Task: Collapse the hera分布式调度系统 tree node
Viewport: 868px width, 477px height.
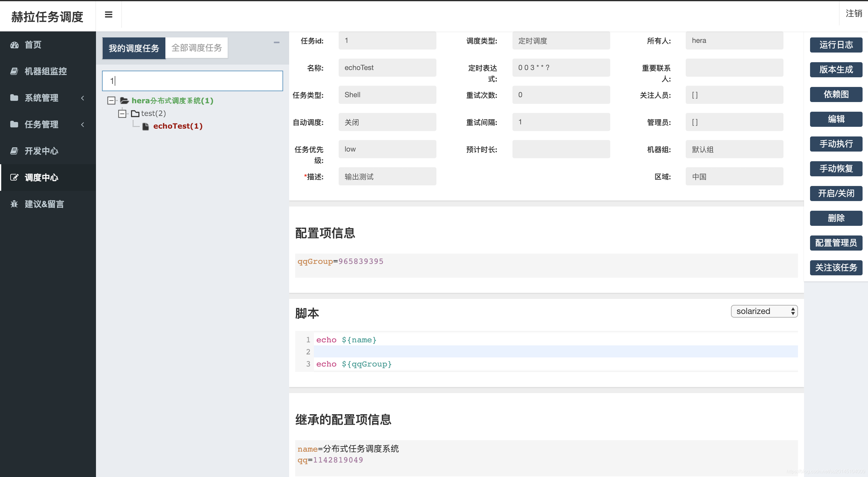Action: [111, 101]
